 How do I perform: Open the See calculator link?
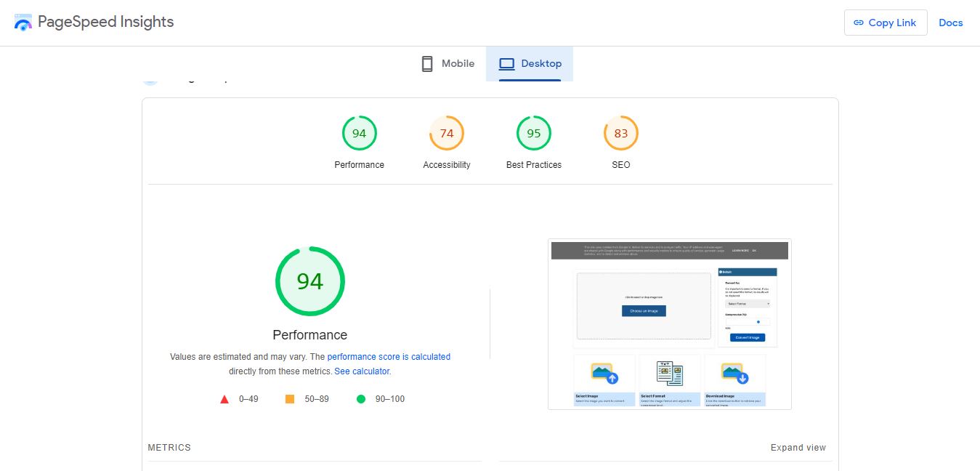(361, 371)
